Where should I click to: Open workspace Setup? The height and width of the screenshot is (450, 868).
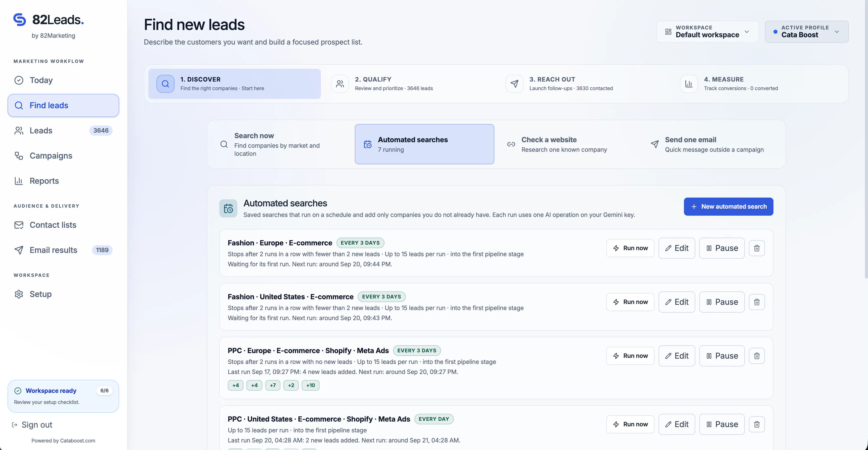click(63, 294)
